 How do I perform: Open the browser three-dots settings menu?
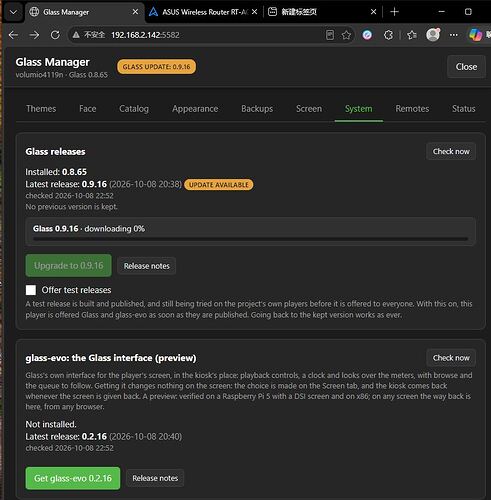[x=454, y=35]
